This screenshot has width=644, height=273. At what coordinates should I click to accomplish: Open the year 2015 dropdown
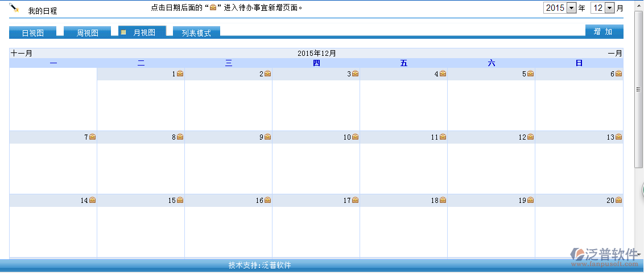[x=571, y=8]
